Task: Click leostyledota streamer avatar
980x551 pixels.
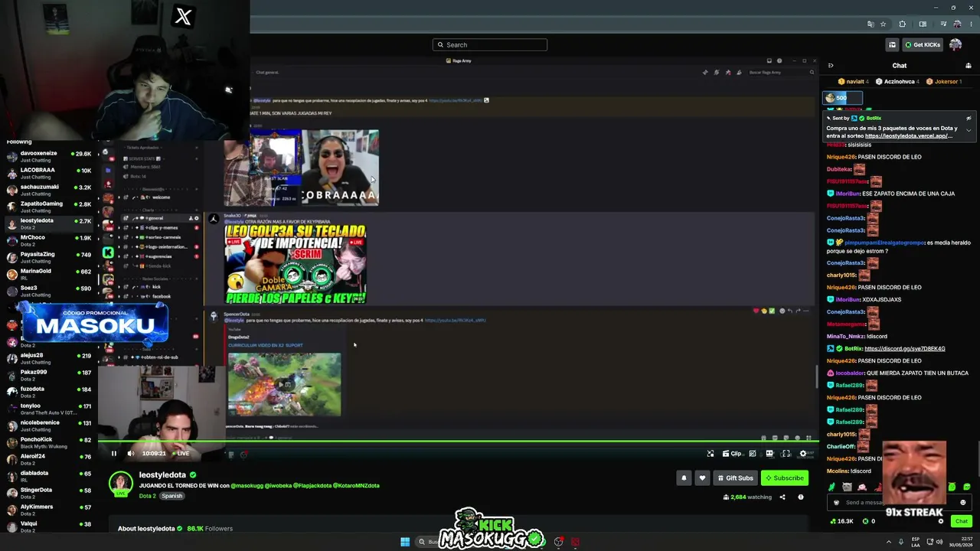Action: [x=120, y=484]
